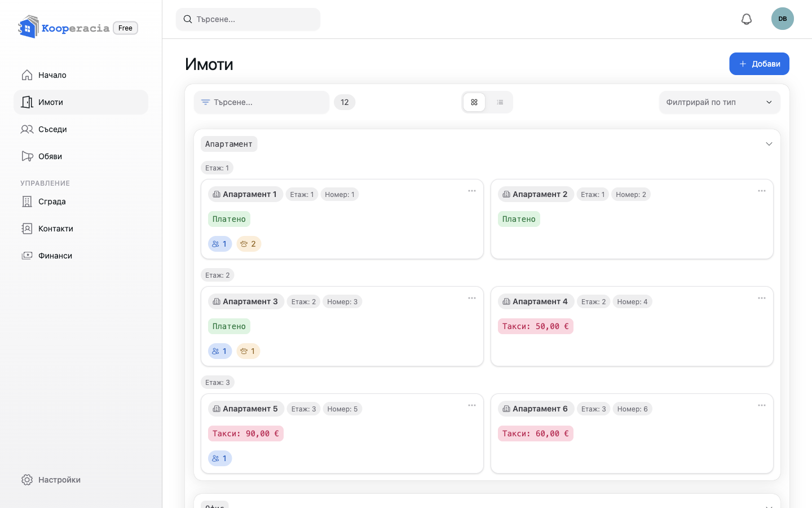Viewport: 812px width, 508px height.
Task: Select the Апартамент 1 title chip
Action: (245, 194)
